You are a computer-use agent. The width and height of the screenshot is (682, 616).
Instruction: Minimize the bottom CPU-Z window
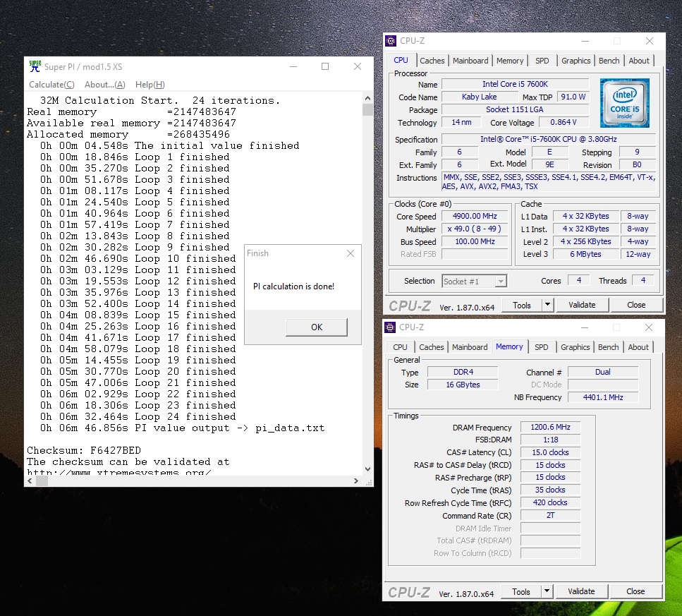pyautogui.click(x=585, y=327)
